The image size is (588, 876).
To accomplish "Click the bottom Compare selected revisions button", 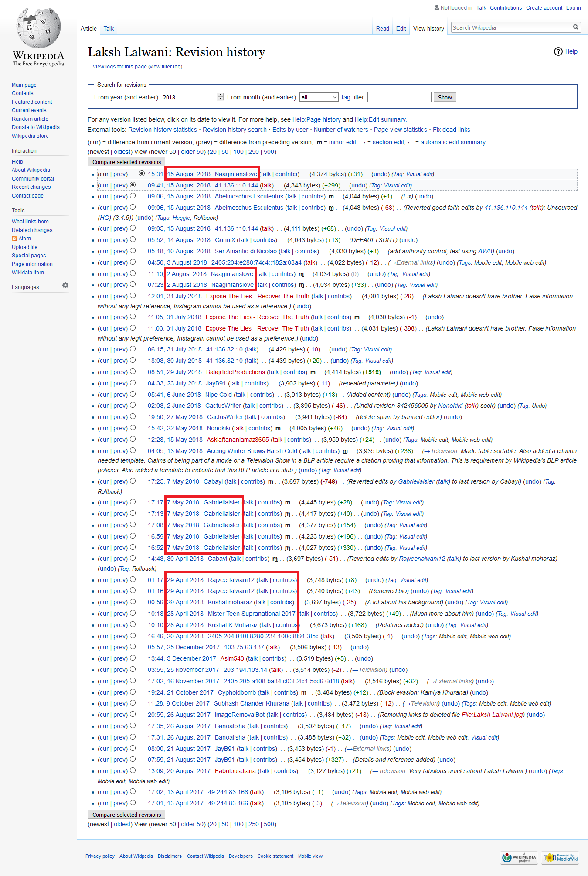I will pyautogui.click(x=126, y=815).
